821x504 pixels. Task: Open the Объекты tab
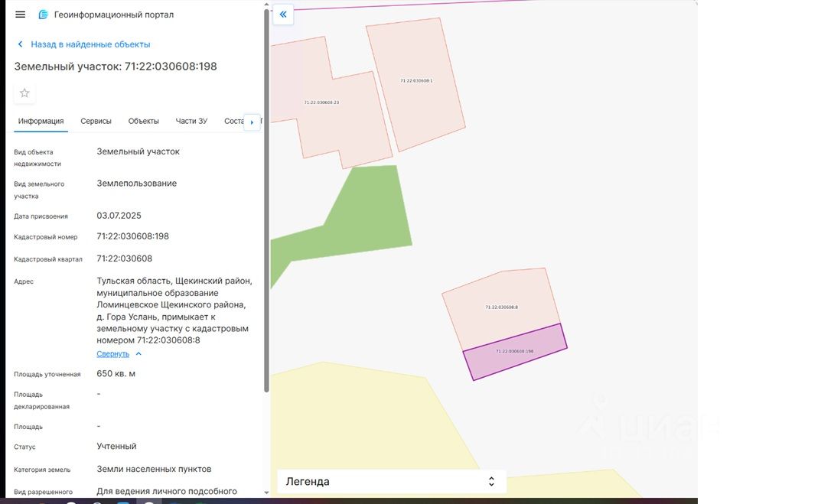[144, 121]
